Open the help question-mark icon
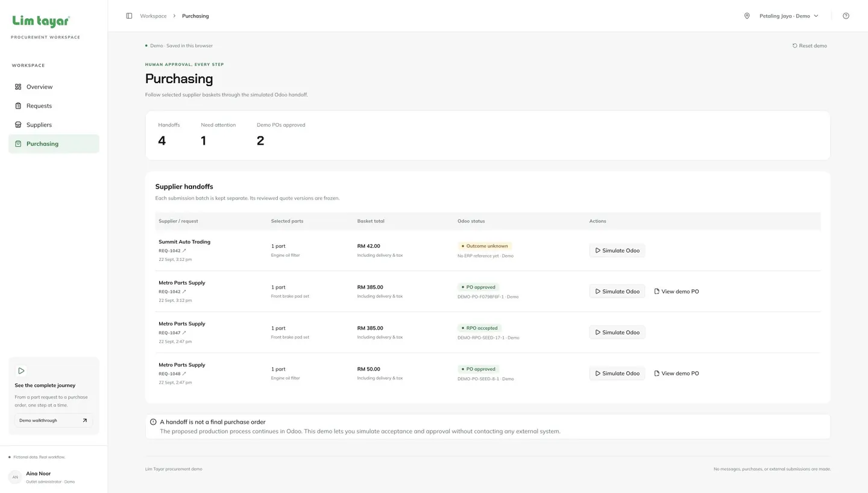 tap(846, 16)
